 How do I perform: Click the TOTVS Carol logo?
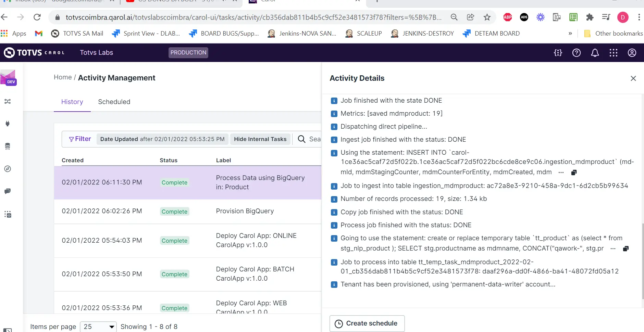coord(34,52)
